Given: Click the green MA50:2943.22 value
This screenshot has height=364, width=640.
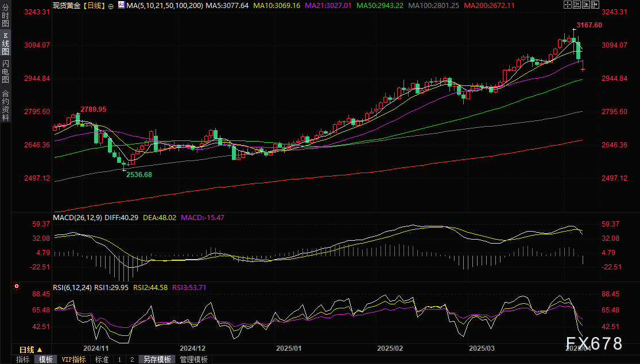Looking at the screenshot, I should [x=379, y=6].
